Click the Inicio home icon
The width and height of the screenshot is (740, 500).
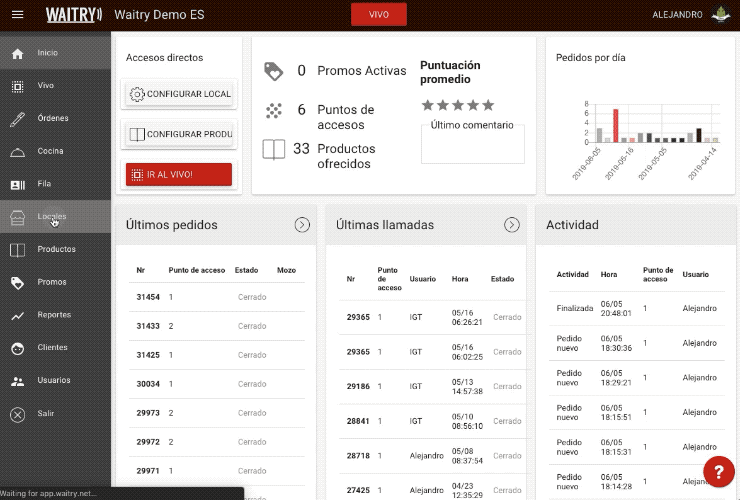17,53
